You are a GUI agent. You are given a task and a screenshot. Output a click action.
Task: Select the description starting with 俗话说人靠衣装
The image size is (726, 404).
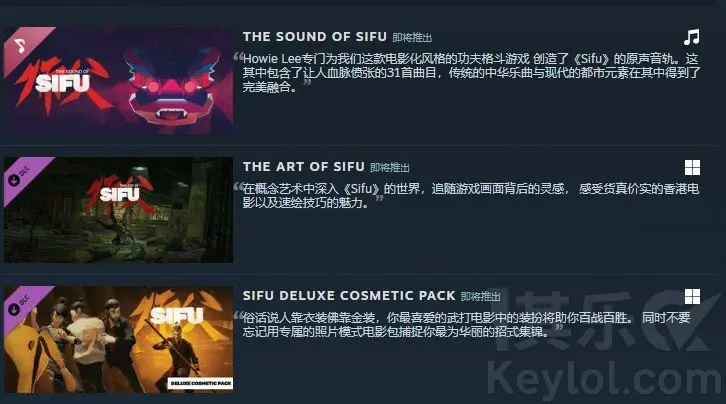pos(466,324)
